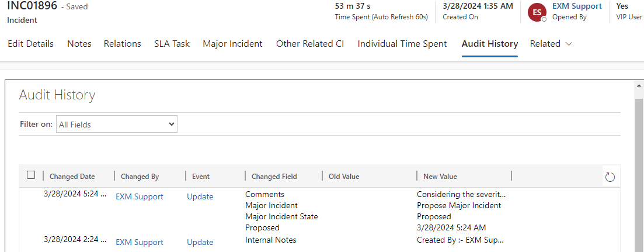Select the SLA Task tab
The image size is (644, 252).
click(172, 44)
